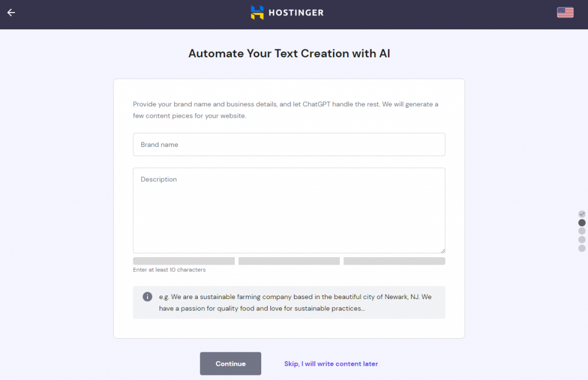Click 'Skip, I will write content later'
This screenshot has width=588, height=380.
point(331,363)
